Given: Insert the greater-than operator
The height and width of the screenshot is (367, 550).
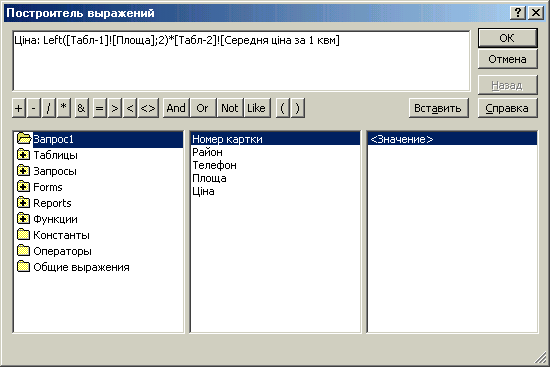Looking at the screenshot, I should tap(115, 108).
